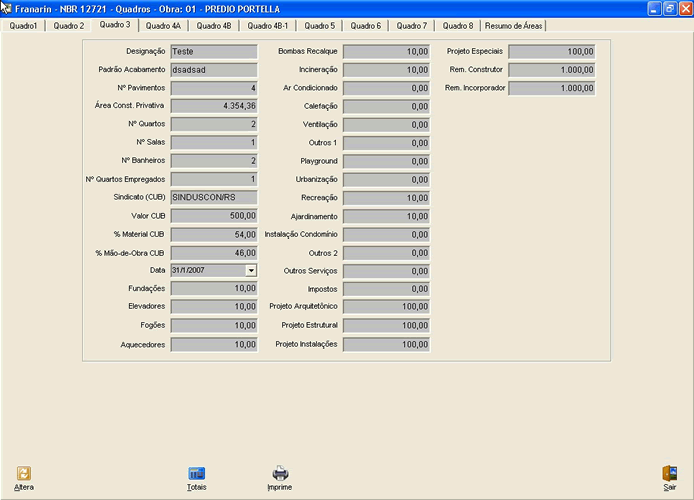Click the Projeto Estrutural field
The width and height of the screenshot is (694, 500).
[386, 326]
